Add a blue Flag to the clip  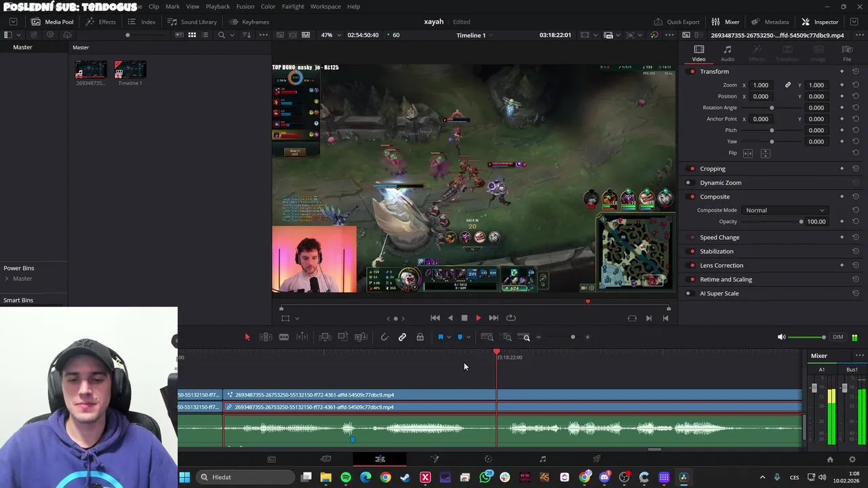(x=441, y=337)
